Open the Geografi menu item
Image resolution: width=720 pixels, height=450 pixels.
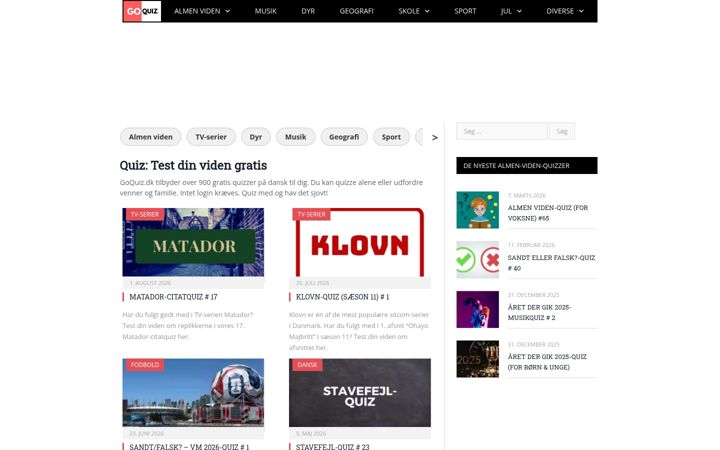point(356,11)
